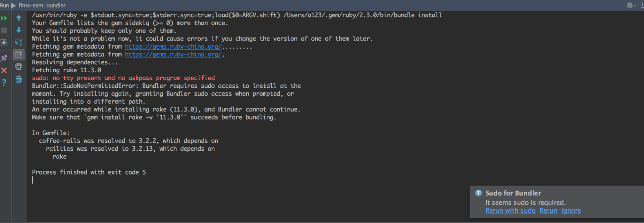The height and width of the screenshot is (223, 644).
Task: Open second gems.ruby-china.org URL
Action: (173, 55)
